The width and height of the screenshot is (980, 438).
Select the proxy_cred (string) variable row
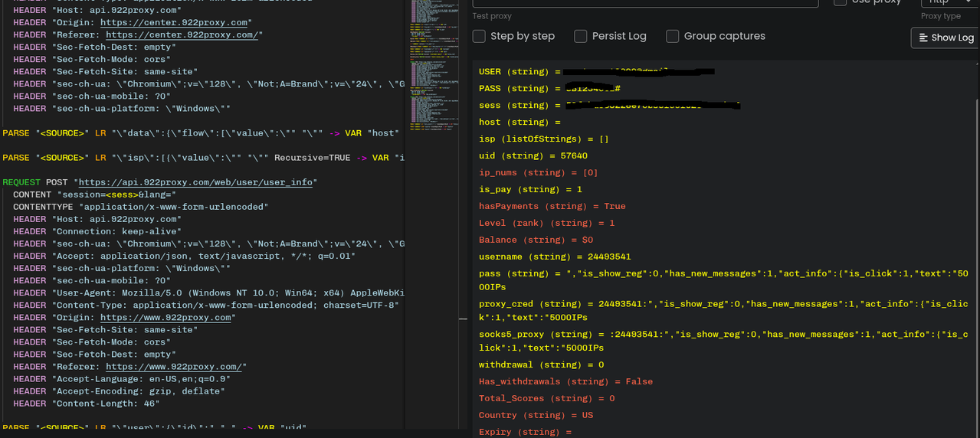[724, 310]
